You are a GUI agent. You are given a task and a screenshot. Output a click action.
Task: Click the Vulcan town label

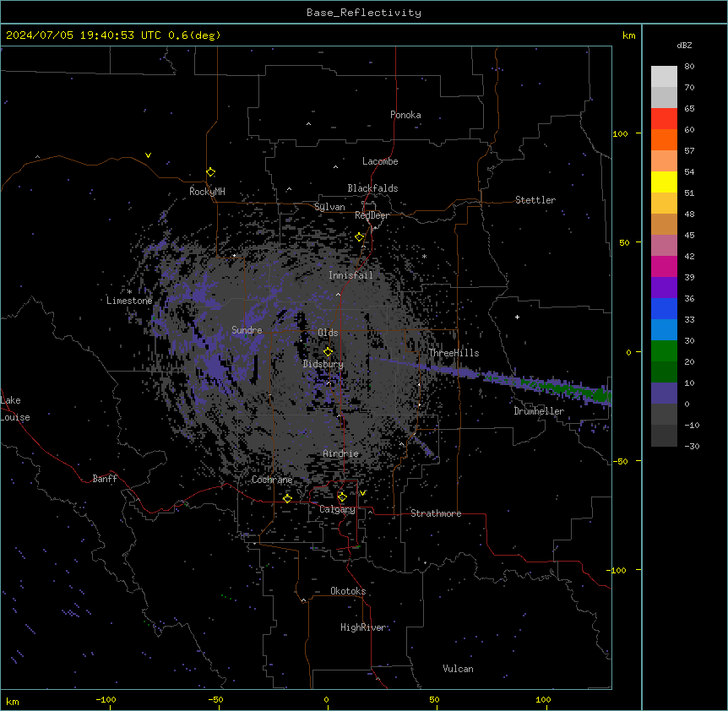[x=459, y=669]
